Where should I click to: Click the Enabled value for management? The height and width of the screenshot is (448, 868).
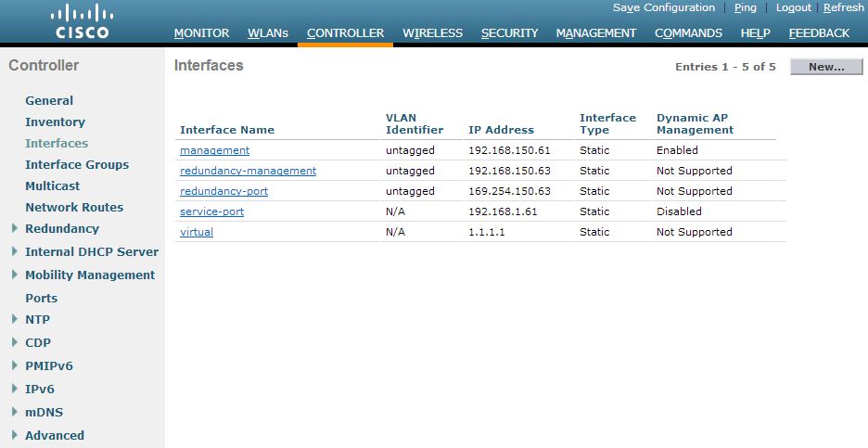pyautogui.click(x=677, y=150)
